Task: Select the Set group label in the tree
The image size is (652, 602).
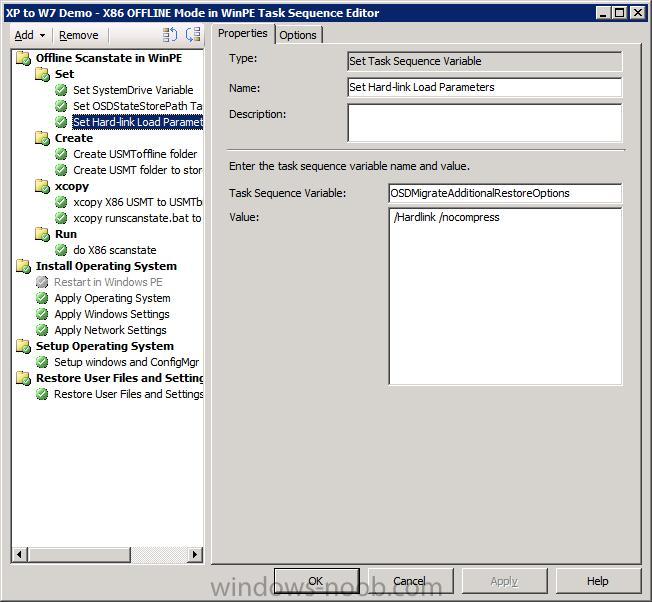Action: 64,74
